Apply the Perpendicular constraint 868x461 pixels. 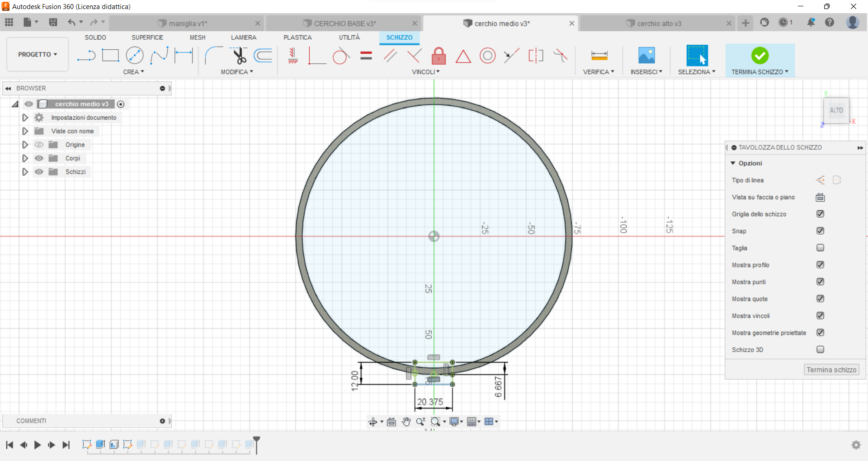click(x=318, y=55)
